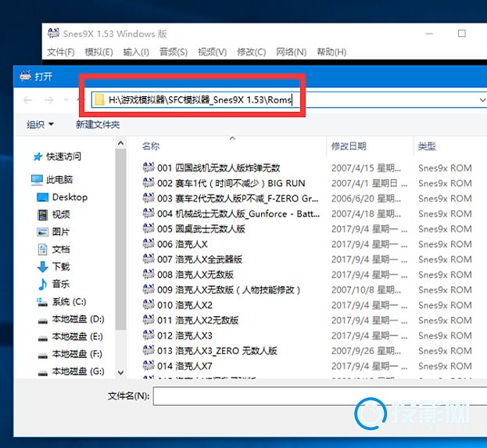
Task: Click ROM icon of 007 洛克人X全武器版
Action: [149, 259]
